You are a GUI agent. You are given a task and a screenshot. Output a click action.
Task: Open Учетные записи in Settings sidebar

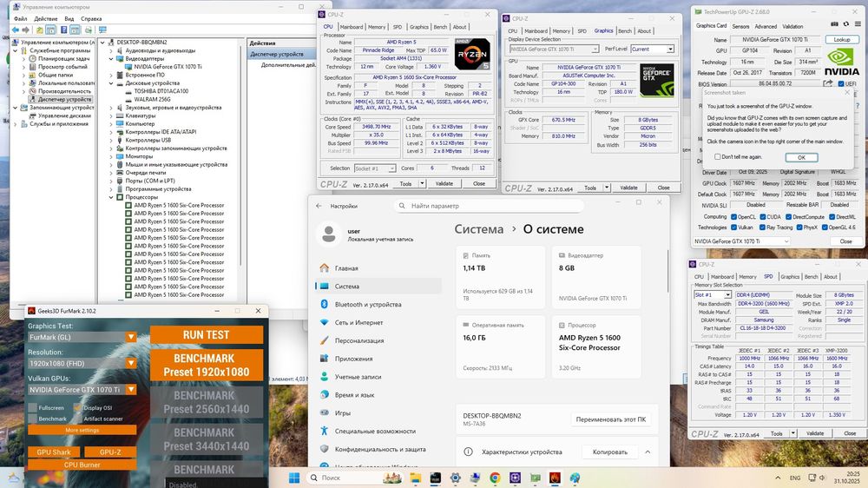tap(378, 377)
